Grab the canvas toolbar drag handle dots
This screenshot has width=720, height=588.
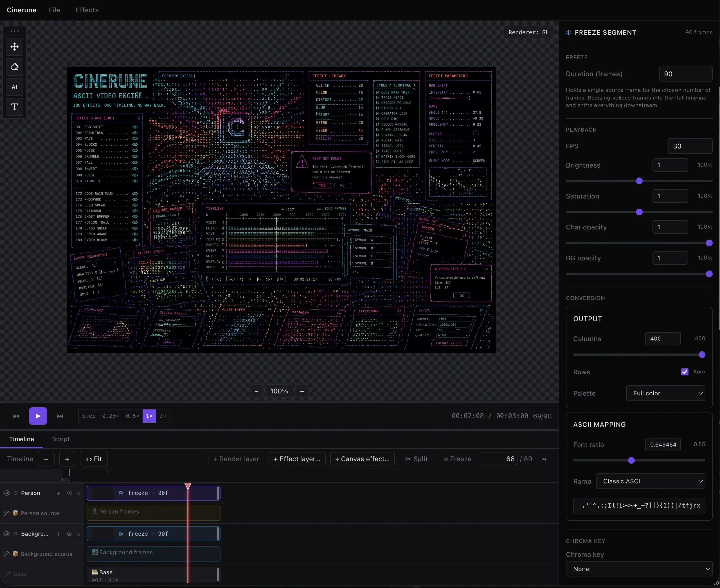[15, 31]
